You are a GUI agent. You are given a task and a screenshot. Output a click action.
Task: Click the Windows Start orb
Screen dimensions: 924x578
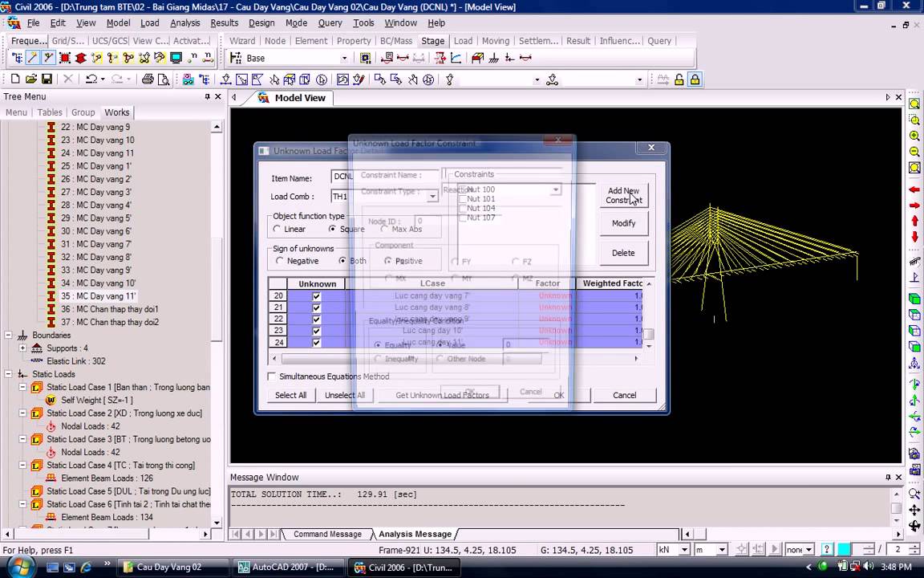tap(19, 567)
